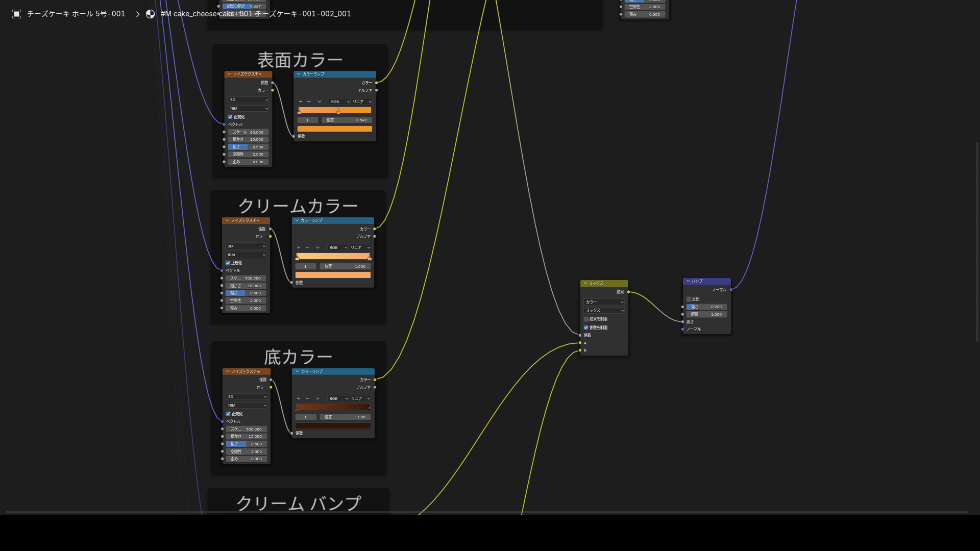Collapse the カラーランプ node in 表面カラー

point(299,74)
